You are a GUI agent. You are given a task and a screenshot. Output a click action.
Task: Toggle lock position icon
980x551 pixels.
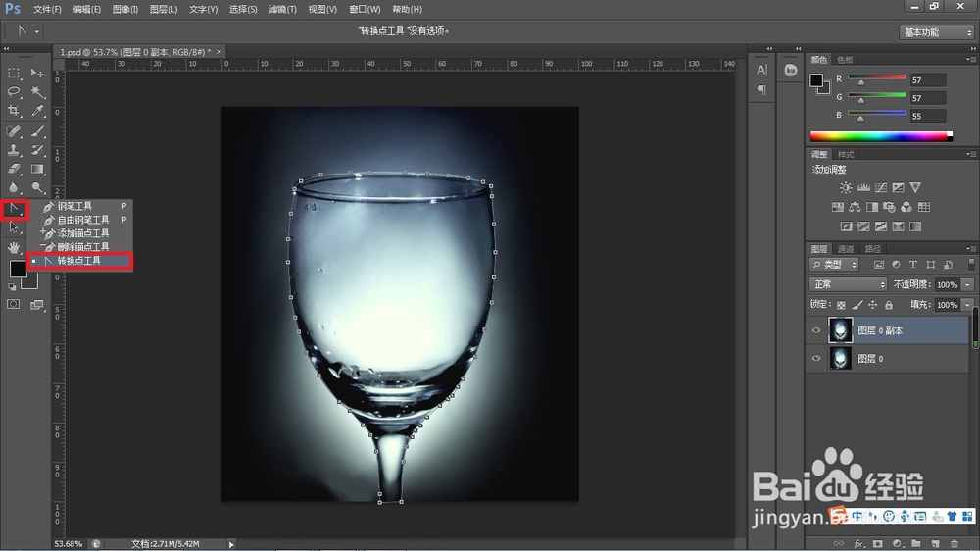872,305
